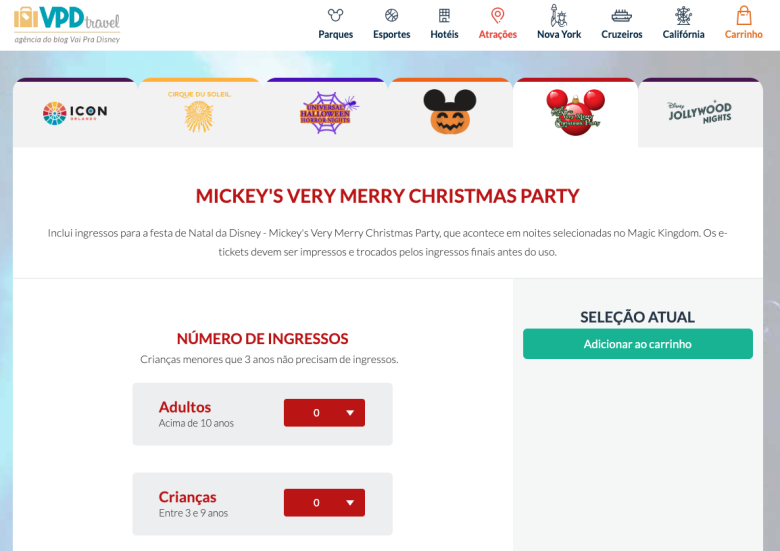Select the Very Merry Christmas Party tab
The image size is (780, 551).
point(576,113)
